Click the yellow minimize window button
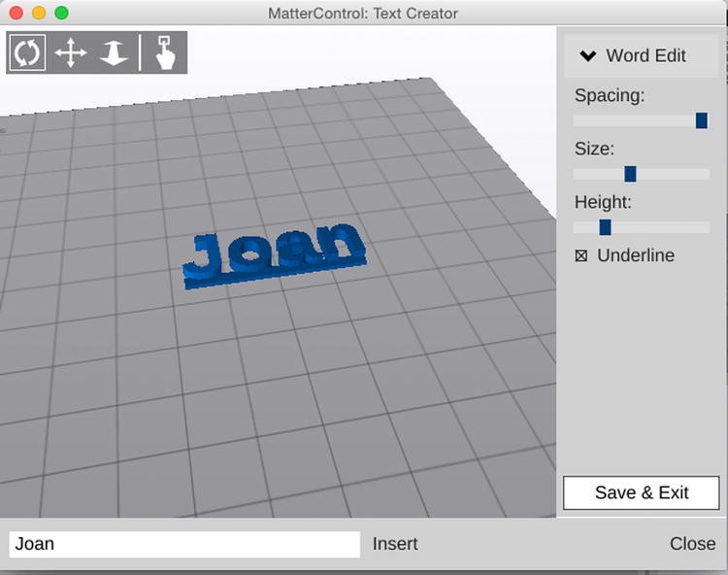 point(39,13)
